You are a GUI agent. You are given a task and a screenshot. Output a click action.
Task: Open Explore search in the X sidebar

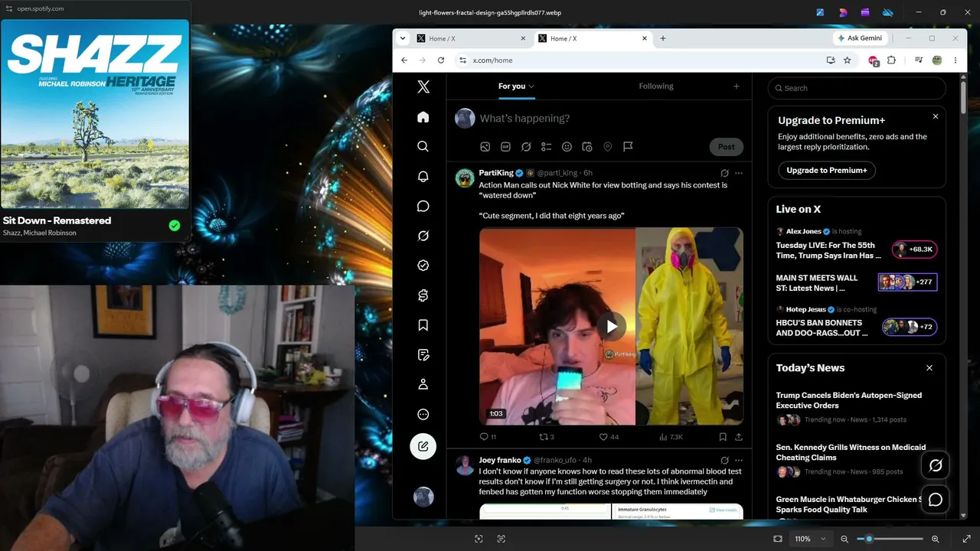pos(423,146)
